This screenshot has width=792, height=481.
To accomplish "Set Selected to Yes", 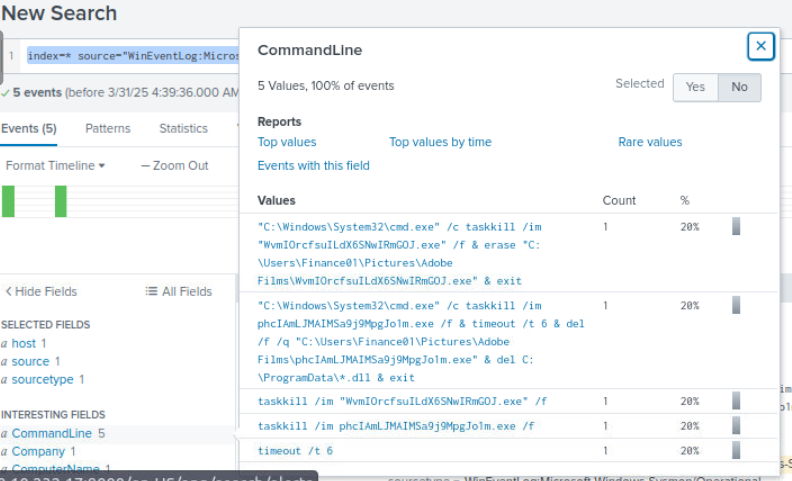I will click(695, 87).
